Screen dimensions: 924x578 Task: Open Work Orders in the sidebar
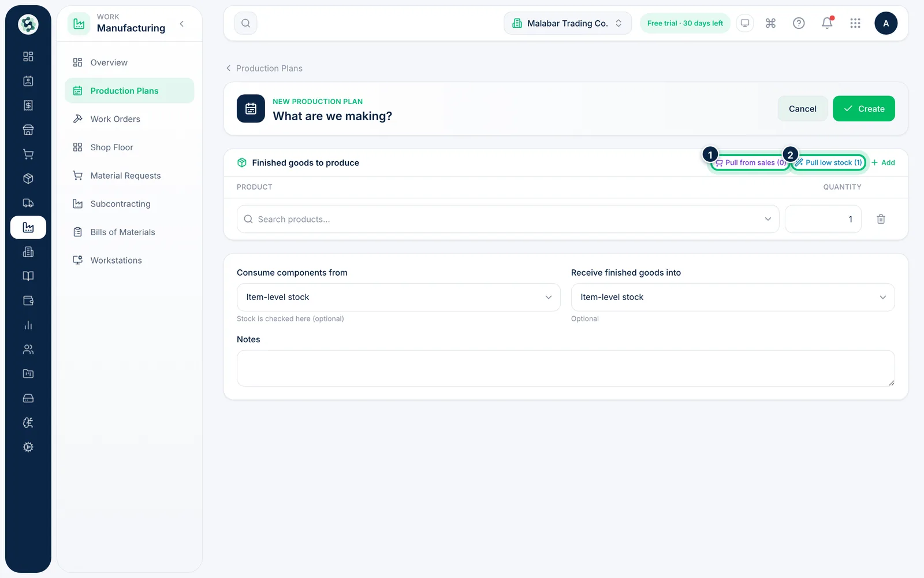click(129, 119)
